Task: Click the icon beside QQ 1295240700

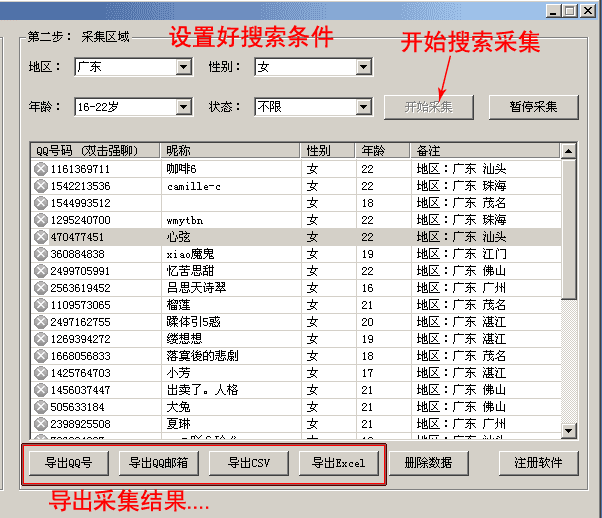Action: point(41,220)
